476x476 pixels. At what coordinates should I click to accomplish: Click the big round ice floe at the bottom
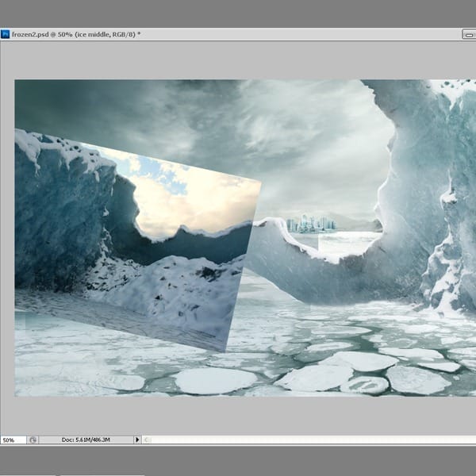click(x=216, y=381)
